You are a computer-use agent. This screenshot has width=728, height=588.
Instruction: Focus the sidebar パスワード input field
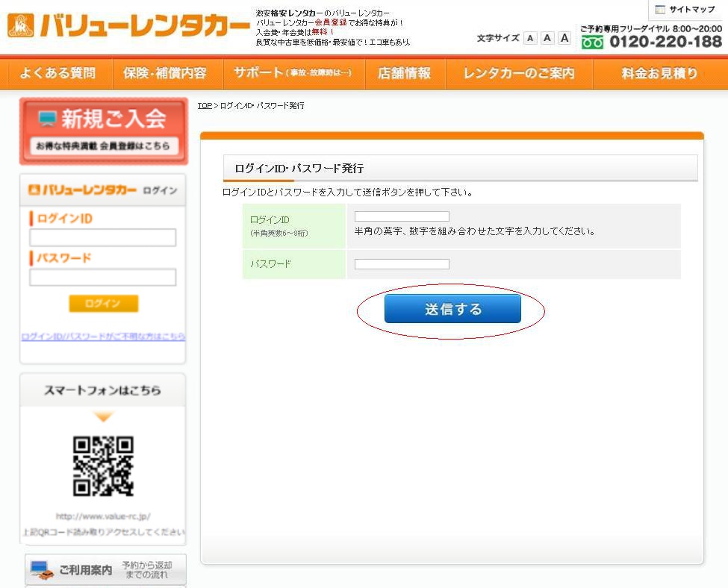[102, 277]
